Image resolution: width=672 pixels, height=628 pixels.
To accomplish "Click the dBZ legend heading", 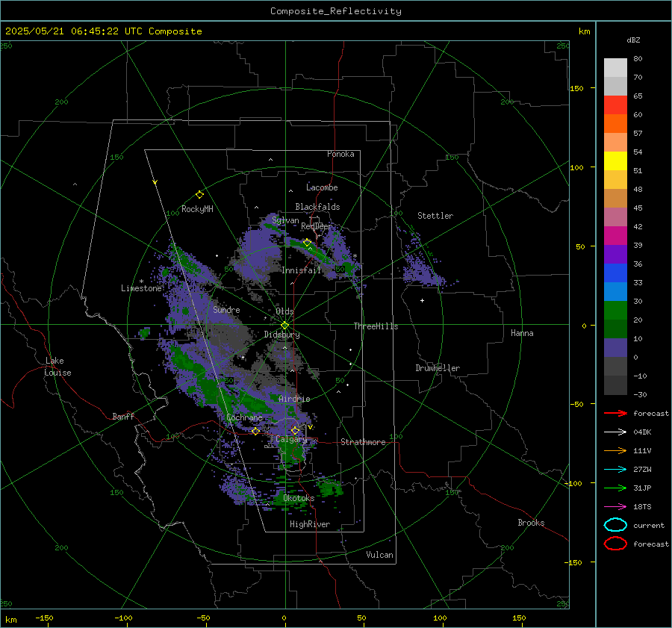I will [633, 40].
